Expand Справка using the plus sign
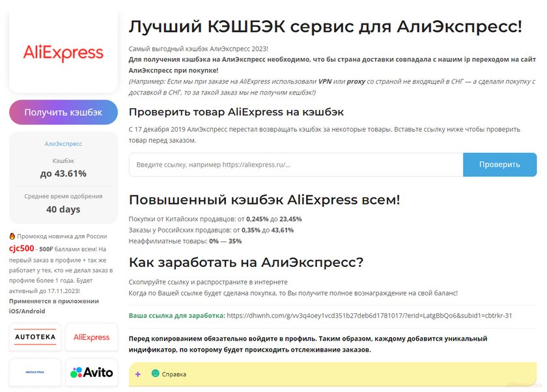Screen dimensions: 547x392 (137, 374)
